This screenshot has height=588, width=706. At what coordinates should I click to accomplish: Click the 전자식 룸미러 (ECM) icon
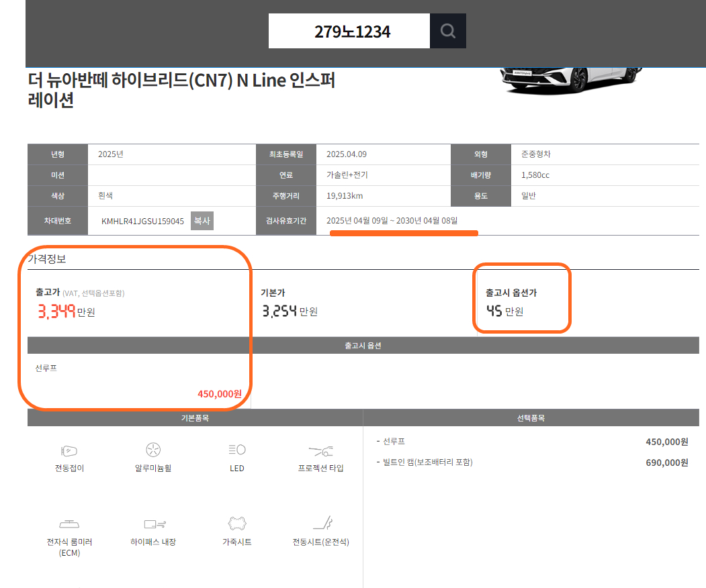pyautogui.click(x=69, y=524)
